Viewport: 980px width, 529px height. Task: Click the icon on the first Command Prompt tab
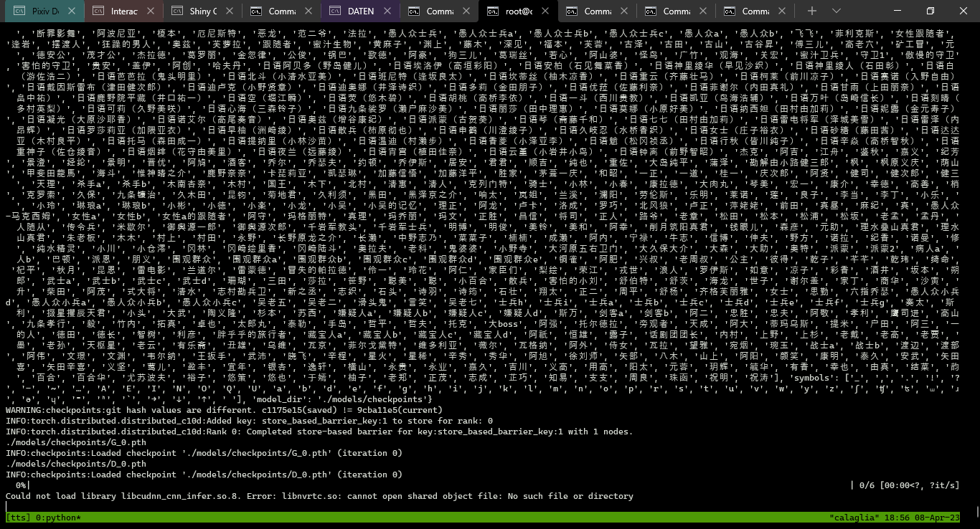coord(255,11)
